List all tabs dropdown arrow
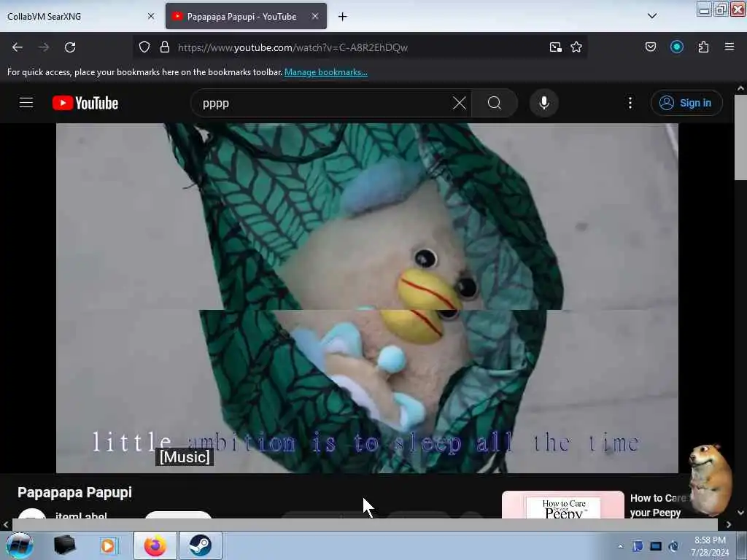This screenshot has height=560, width=747. [x=652, y=16]
